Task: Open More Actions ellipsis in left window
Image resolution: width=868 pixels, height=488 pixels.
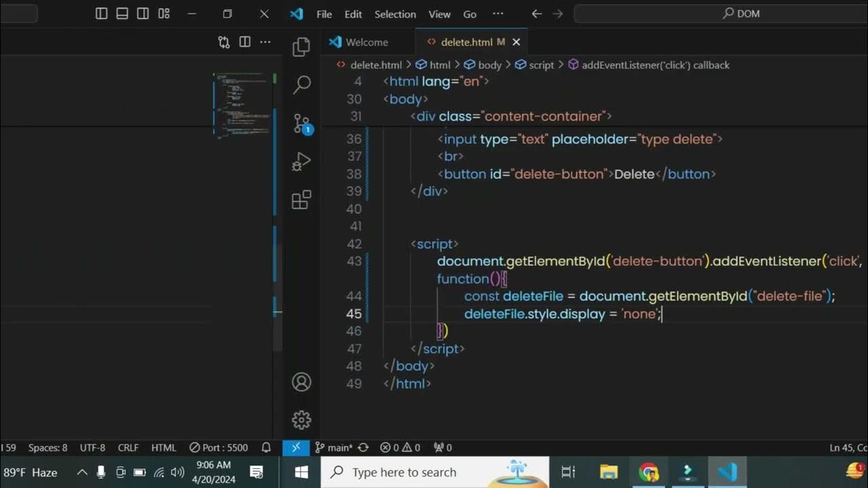Action: [x=265, y=42]
